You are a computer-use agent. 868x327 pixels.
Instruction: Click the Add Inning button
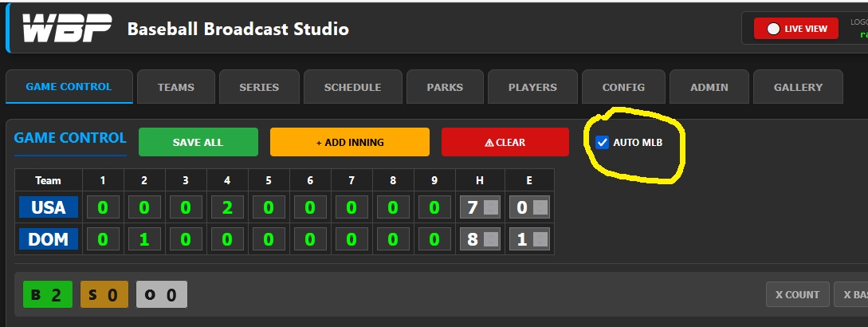(350, 142)
